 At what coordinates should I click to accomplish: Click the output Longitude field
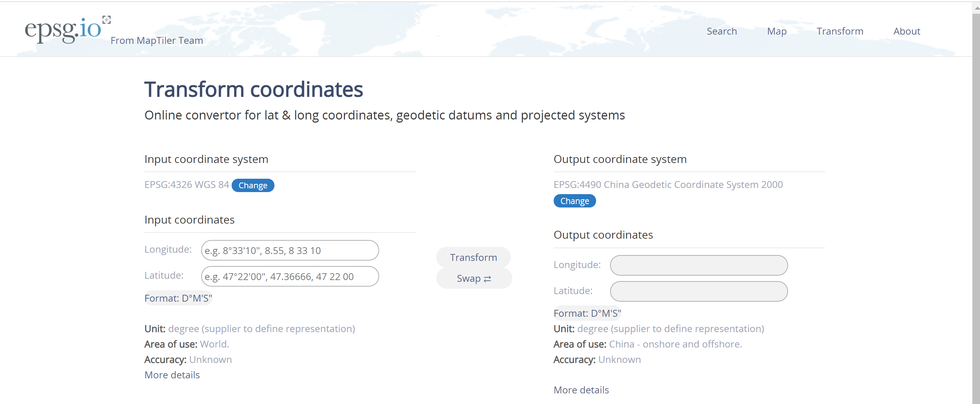coord(698,265)
